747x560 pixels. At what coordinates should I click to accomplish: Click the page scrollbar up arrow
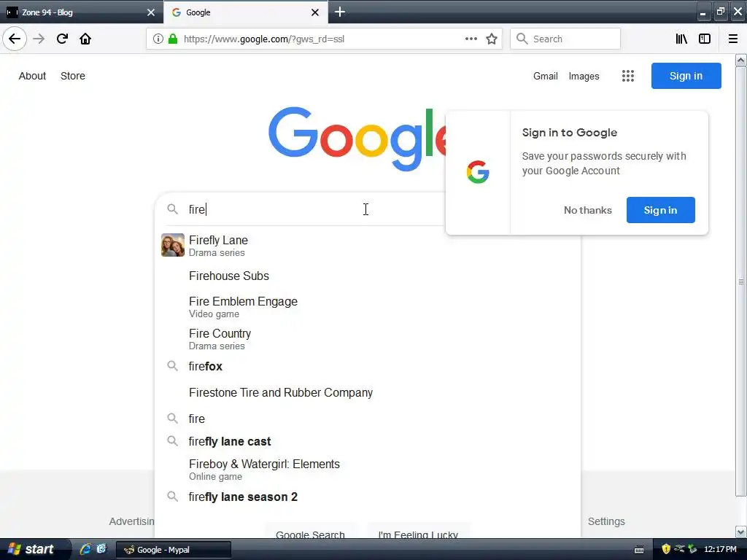pos(741,60)
